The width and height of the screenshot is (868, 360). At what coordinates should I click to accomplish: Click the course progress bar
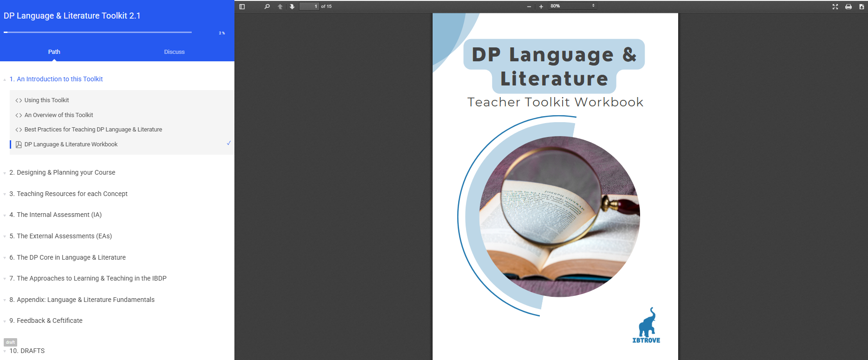click(x=97, y=33)
